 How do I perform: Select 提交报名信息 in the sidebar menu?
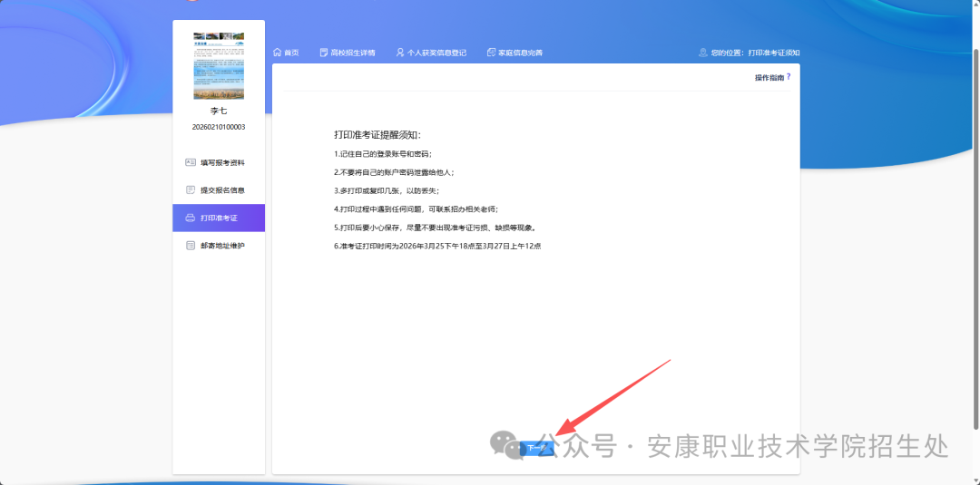coord(222,190)
